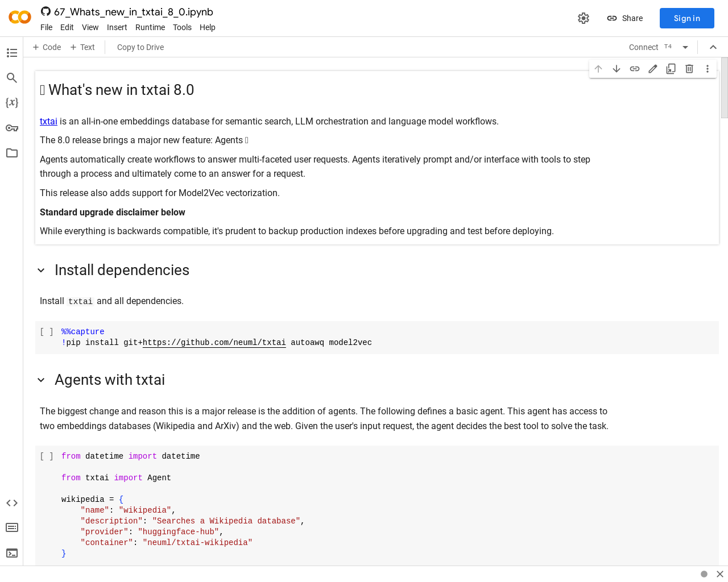
Task: Open the Command palette icon
Action: click(12, 527)
